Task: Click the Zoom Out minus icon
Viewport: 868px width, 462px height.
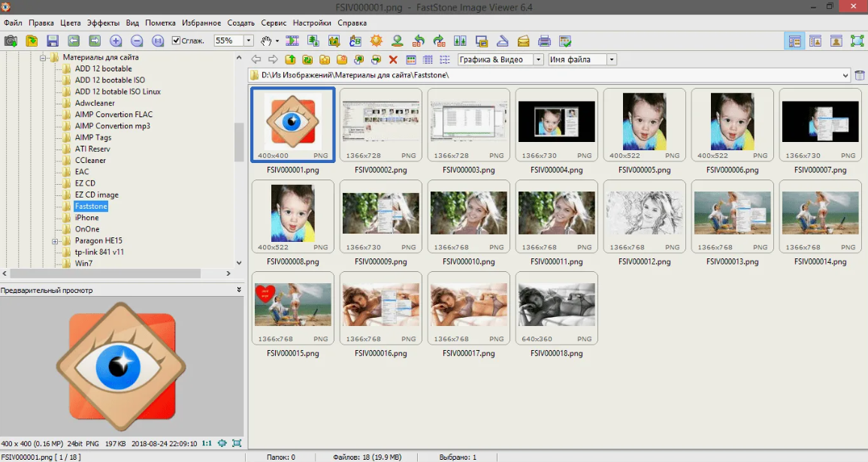Action: 137,41
